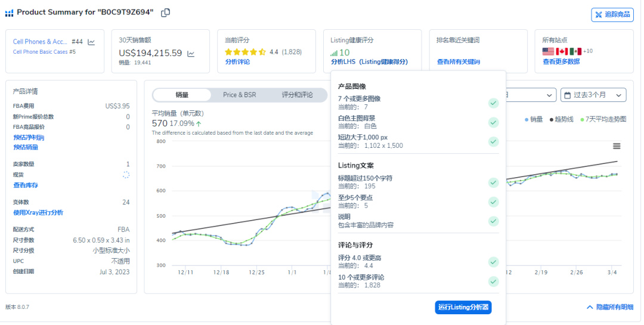Click the green check for 7 个或更多图像
The width and height of the screenshot is (644, 325).
point(493,103)
